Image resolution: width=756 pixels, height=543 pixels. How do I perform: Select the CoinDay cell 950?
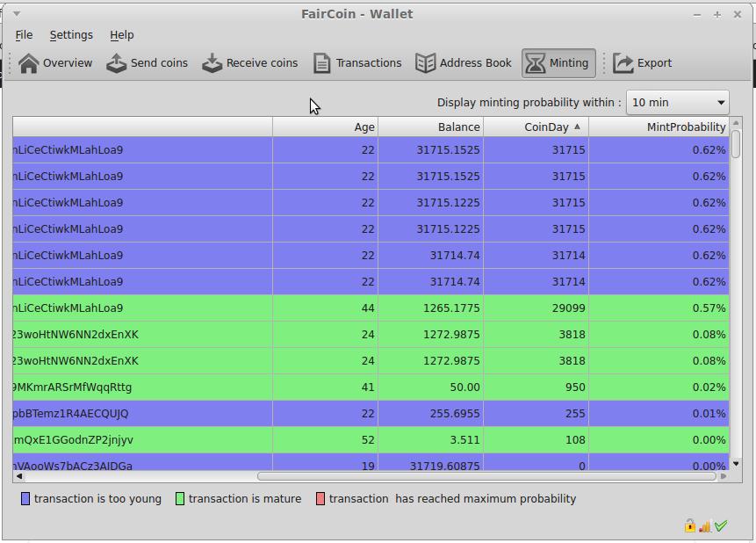(536, 387)
